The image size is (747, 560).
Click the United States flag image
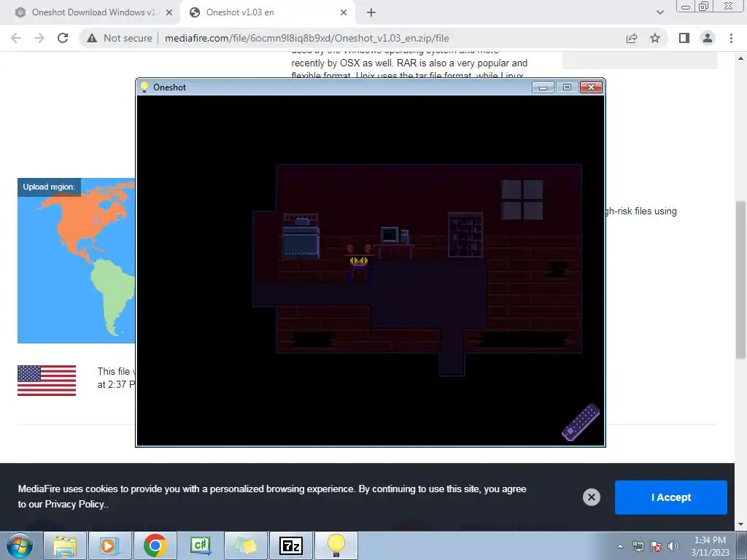pos(47,381)
